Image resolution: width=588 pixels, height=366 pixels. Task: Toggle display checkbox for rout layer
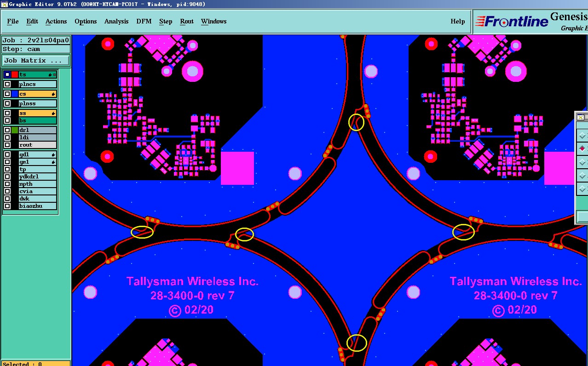point(7,145)
